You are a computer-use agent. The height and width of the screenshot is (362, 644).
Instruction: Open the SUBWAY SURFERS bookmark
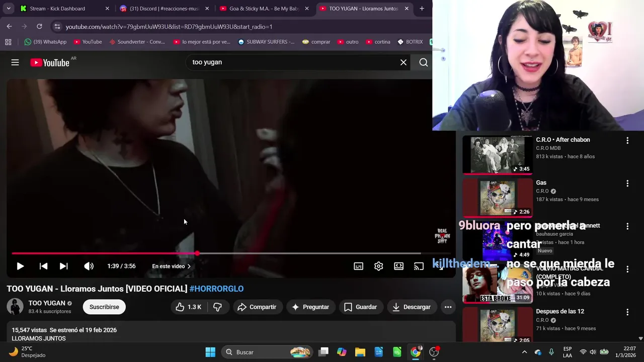coord(266,42)
